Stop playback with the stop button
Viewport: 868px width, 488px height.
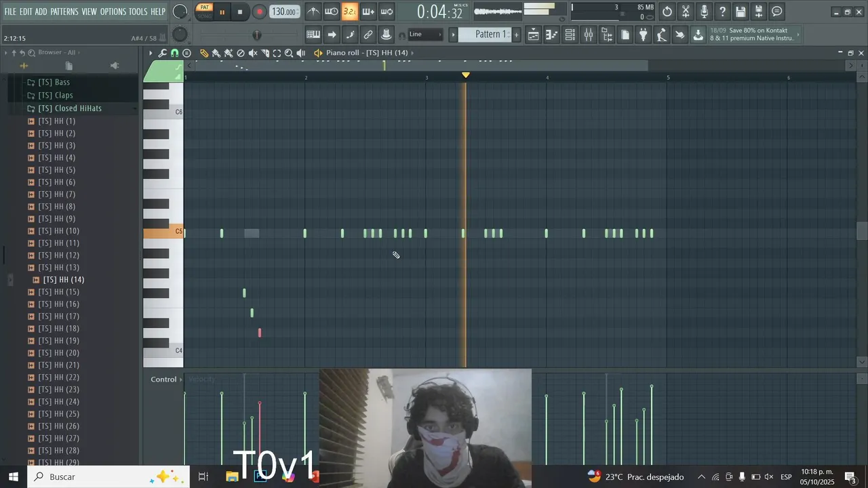(240, 12)
